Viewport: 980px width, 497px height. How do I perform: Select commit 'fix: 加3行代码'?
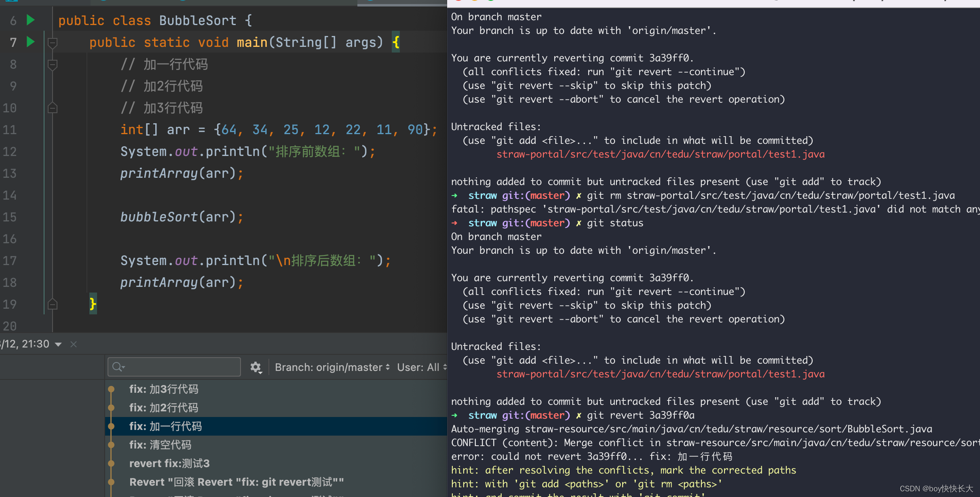(x=164, y=389)
